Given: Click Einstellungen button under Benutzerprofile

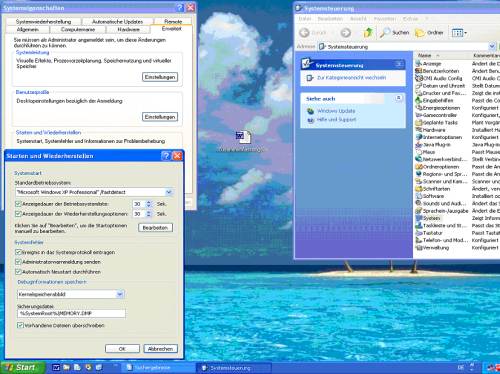Looking at the screenshot, I should coord(160,117).
